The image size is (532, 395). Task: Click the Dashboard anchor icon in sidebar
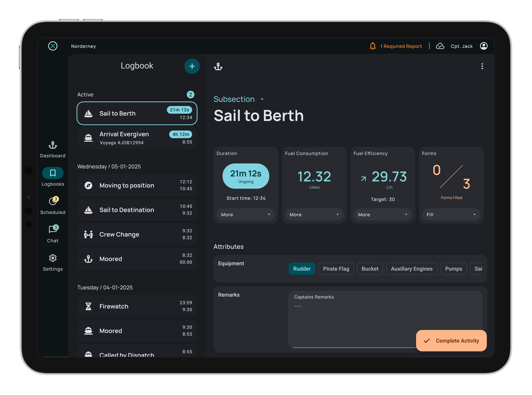click(53, 145)
